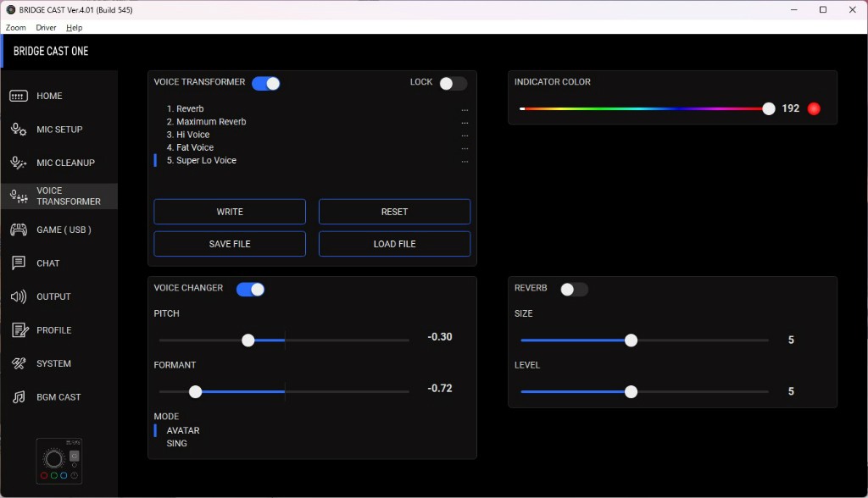Open the Driver menu

click(46, 28)
